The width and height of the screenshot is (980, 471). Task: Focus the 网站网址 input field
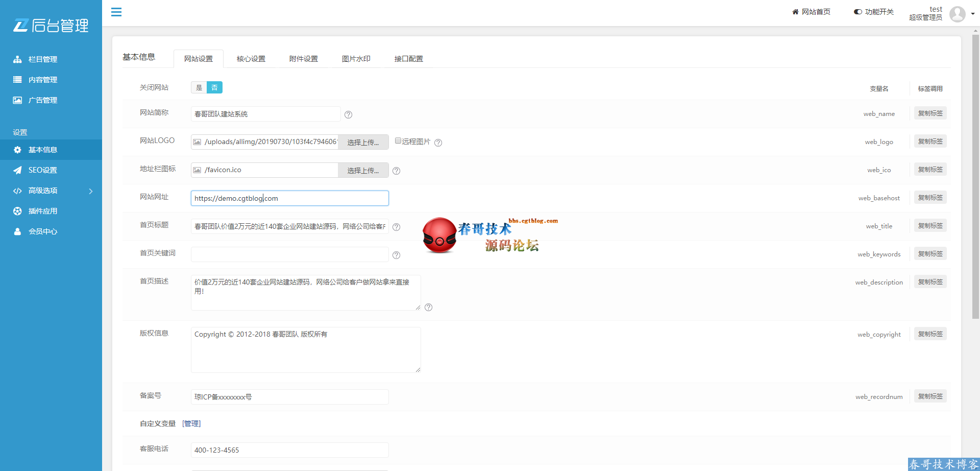point(290,198)
